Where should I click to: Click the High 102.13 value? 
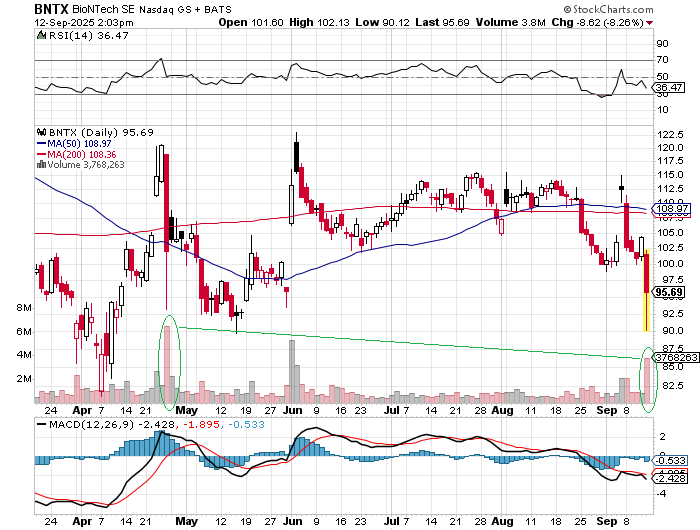[319, 22]
